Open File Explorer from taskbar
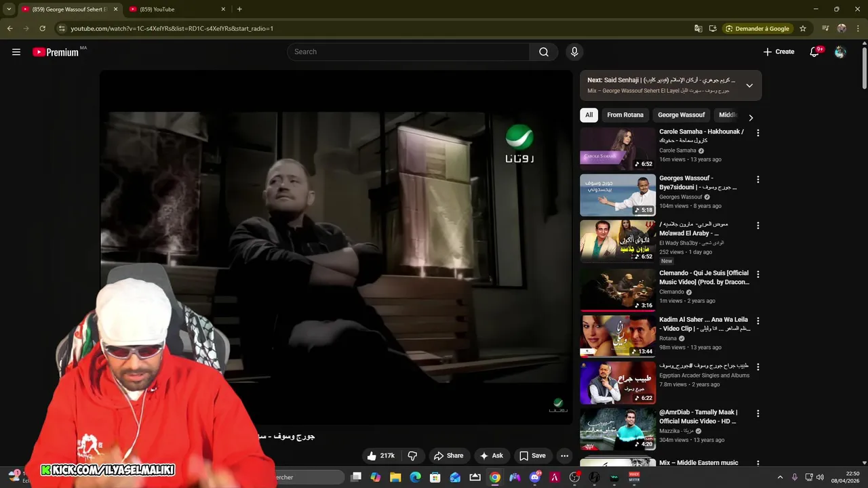 (395, 477)
